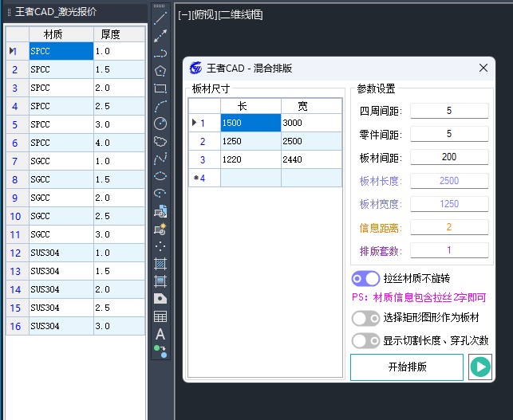Click the [-] viewport control
This screenshot has height=420, width=513.
click(184, 15)
